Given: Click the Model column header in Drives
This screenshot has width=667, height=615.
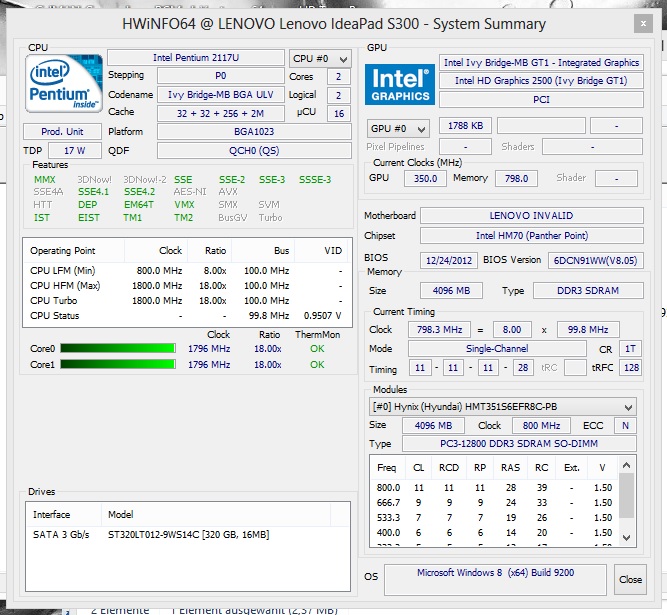Looking at the screenshot, I should pos(216,515).
